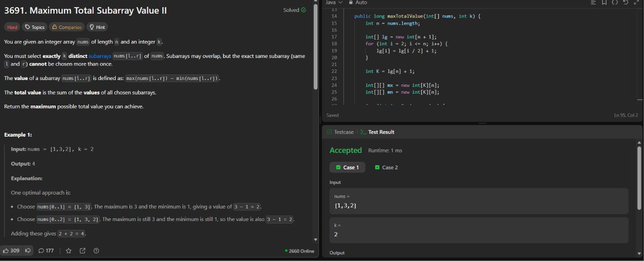Click the problem title 3691 heading

(x=86, y=10)
